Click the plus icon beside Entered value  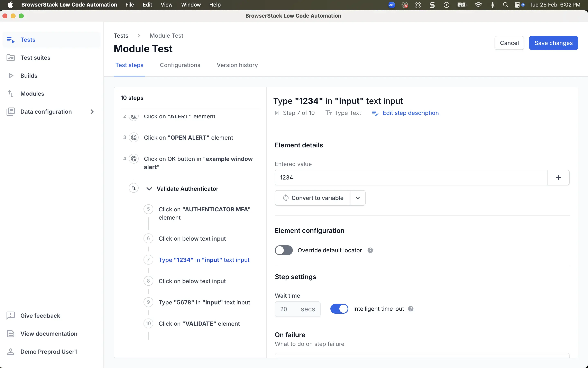(x=558, y=177)
